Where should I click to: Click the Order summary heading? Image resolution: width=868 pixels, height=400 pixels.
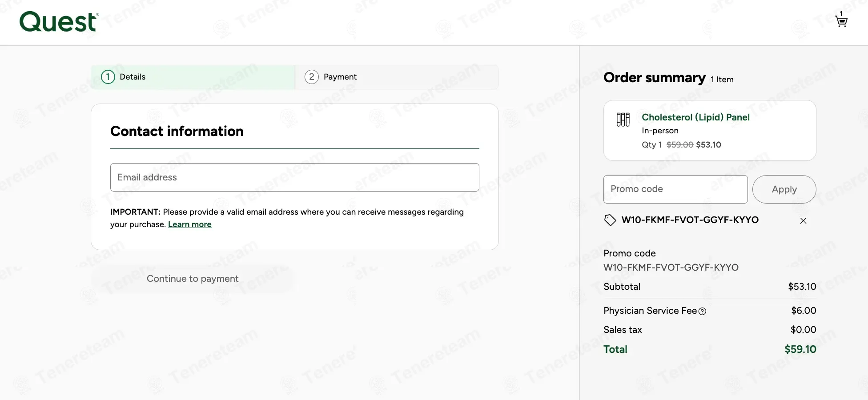point(654,78)
